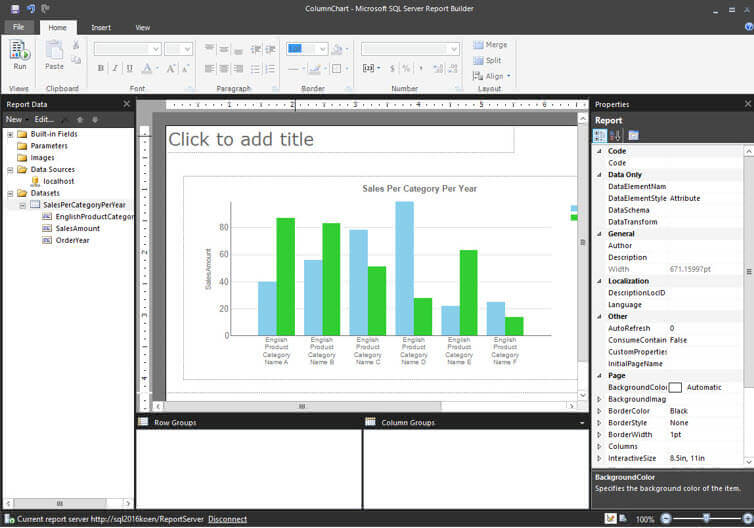754x528 pixels.
Task: Open the font family combo box
Action: (127, 49)
